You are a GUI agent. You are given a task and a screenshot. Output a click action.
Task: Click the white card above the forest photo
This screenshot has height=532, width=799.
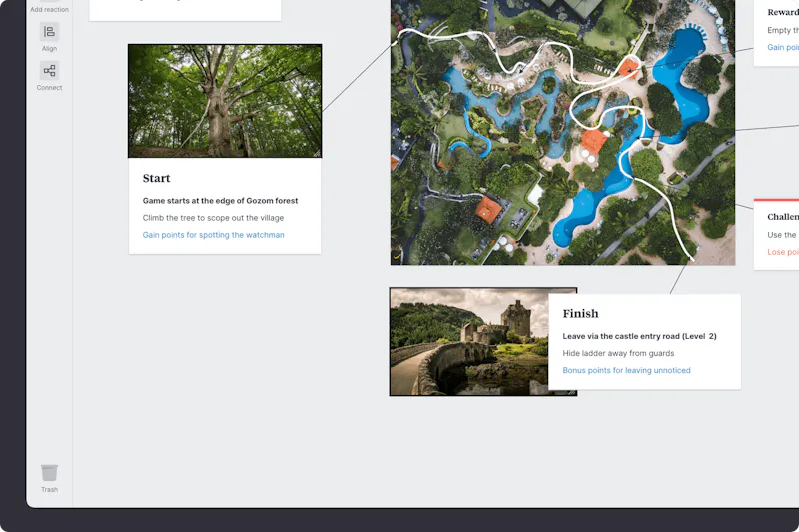(185, 10)
